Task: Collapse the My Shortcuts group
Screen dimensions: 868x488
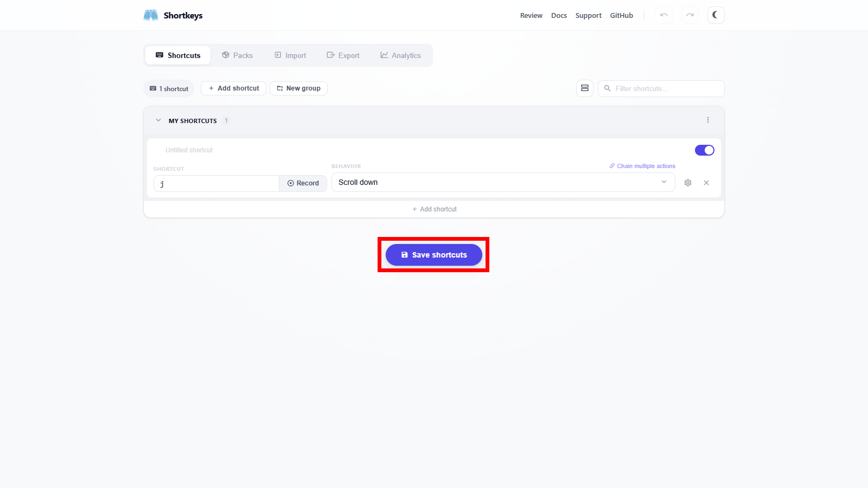Action: click(x=158, y=120)
